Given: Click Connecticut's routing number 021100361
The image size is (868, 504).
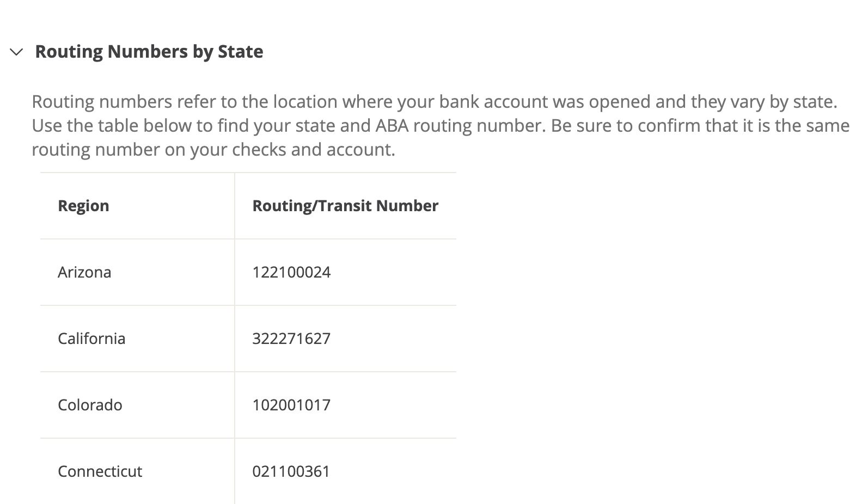Looking at the screenshot, I should tap(291, 471).
